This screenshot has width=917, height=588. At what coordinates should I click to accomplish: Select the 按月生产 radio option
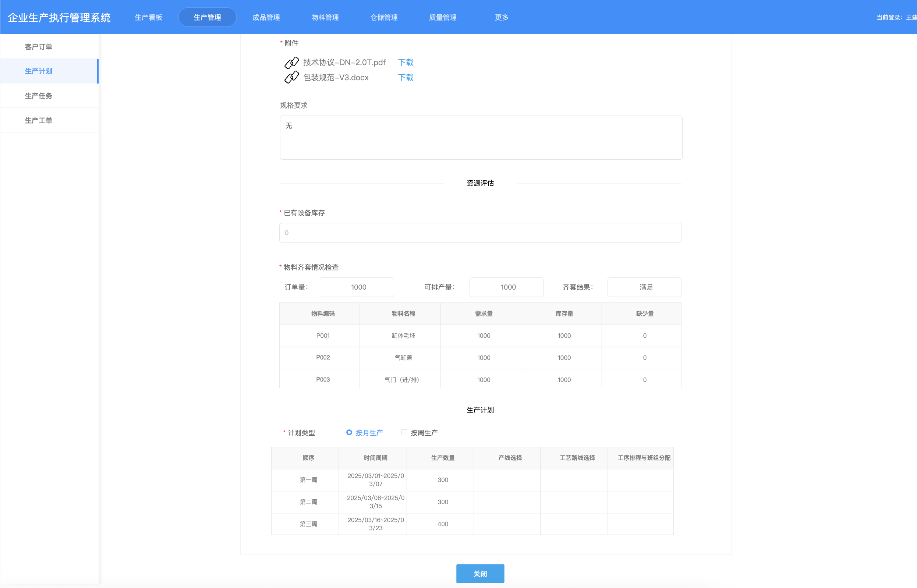pos(349,433)
